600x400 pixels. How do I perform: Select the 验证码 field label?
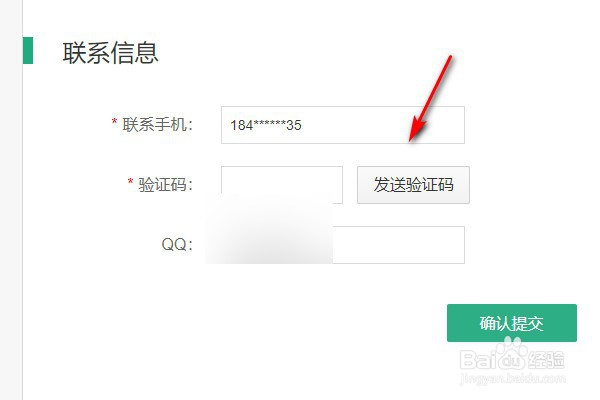pos(165,185)
